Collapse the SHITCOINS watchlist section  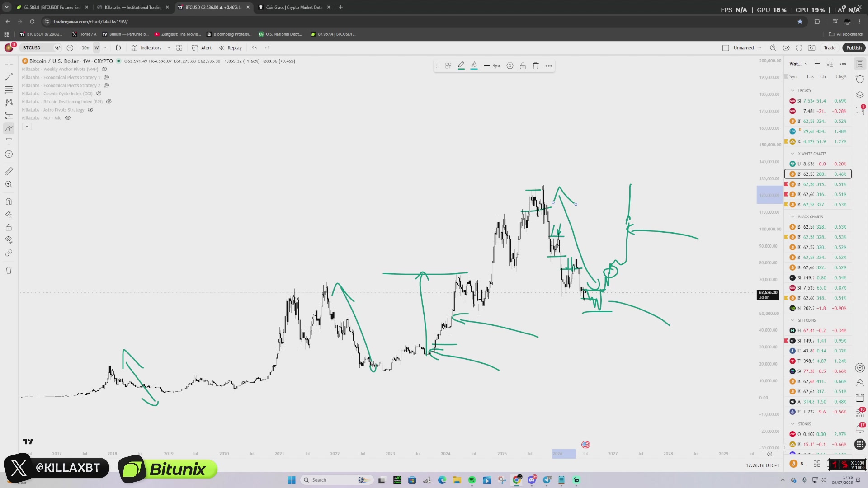click(x=793, y=320)
